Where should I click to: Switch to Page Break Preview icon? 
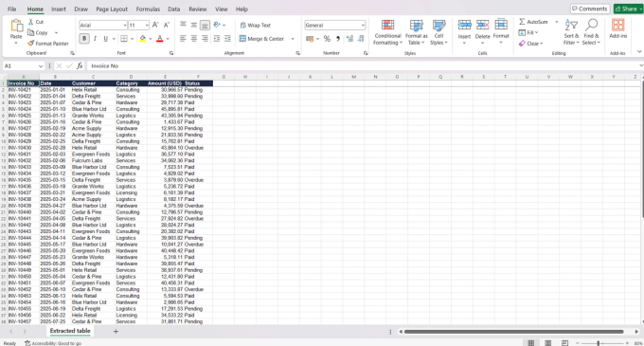click(564, 343)
